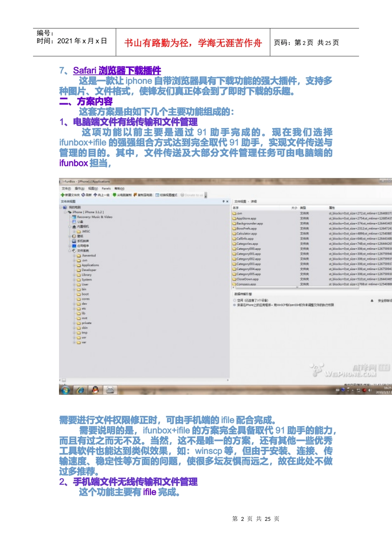Click the 向上一级 up-arrow toolbar icon

tap(95, 195)
